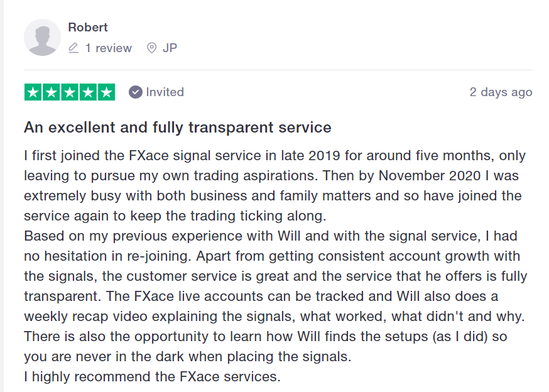
Task: Click the JP country label
Action: click(170, 48)
